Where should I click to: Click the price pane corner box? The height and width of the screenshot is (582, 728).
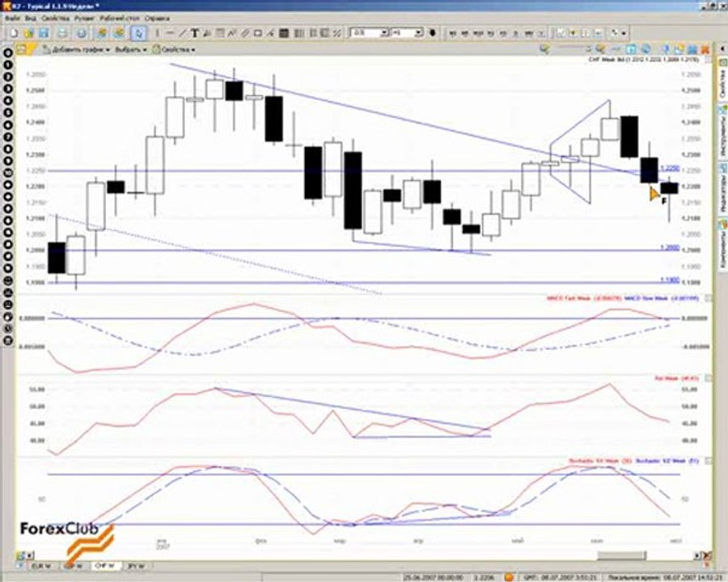tap(708, 60)
